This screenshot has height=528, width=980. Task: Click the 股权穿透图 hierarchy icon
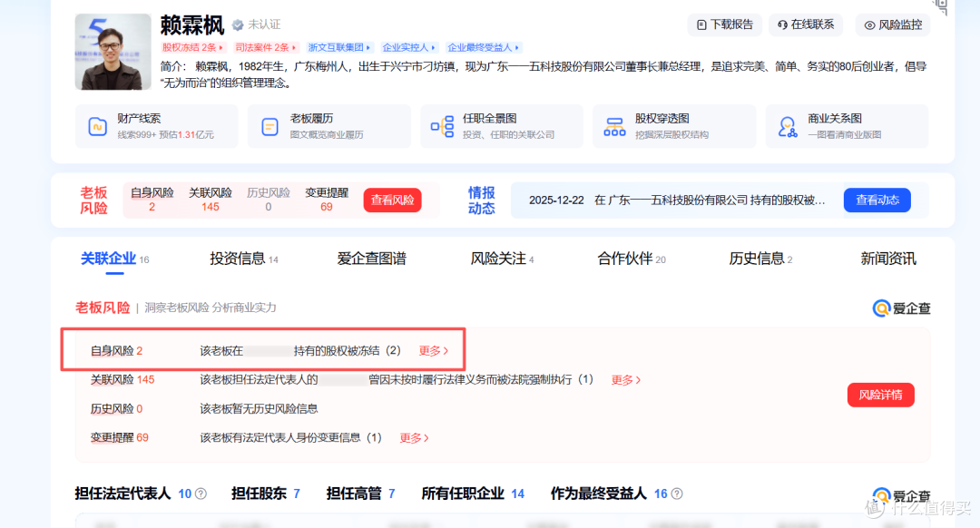coord(614,127)
